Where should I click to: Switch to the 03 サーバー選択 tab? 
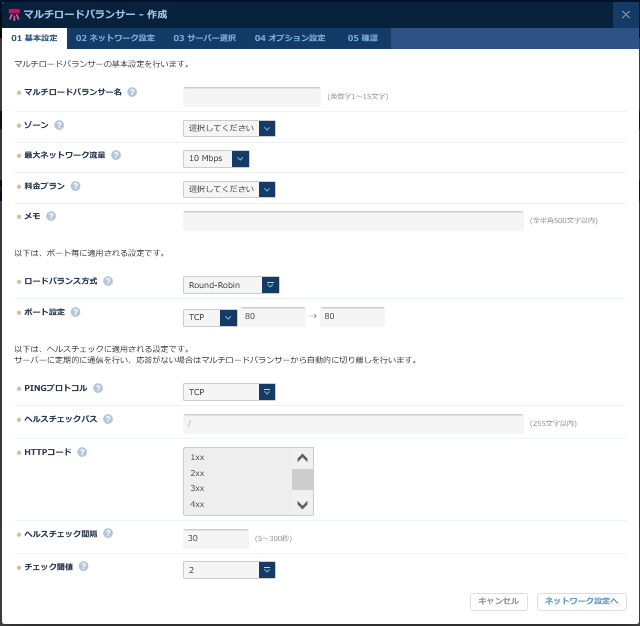click(204, 38)
